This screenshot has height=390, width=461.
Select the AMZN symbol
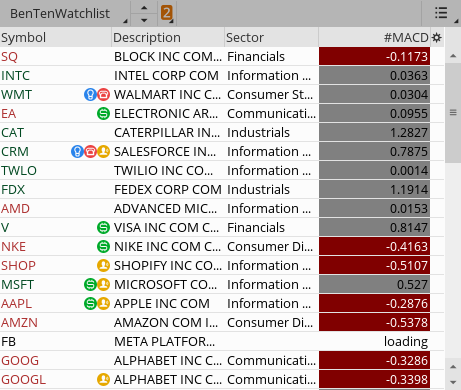[19, 323]
